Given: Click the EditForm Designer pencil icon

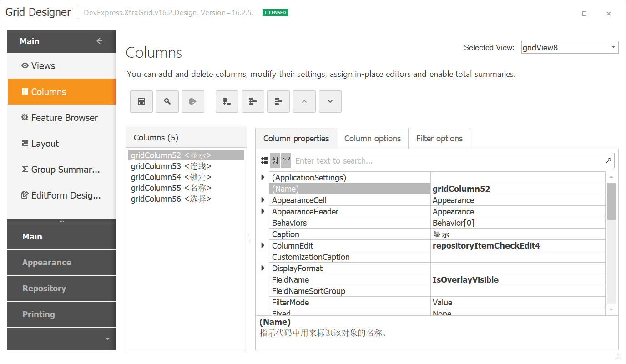Looking at the screenshot, I should (x=25, y=195).
